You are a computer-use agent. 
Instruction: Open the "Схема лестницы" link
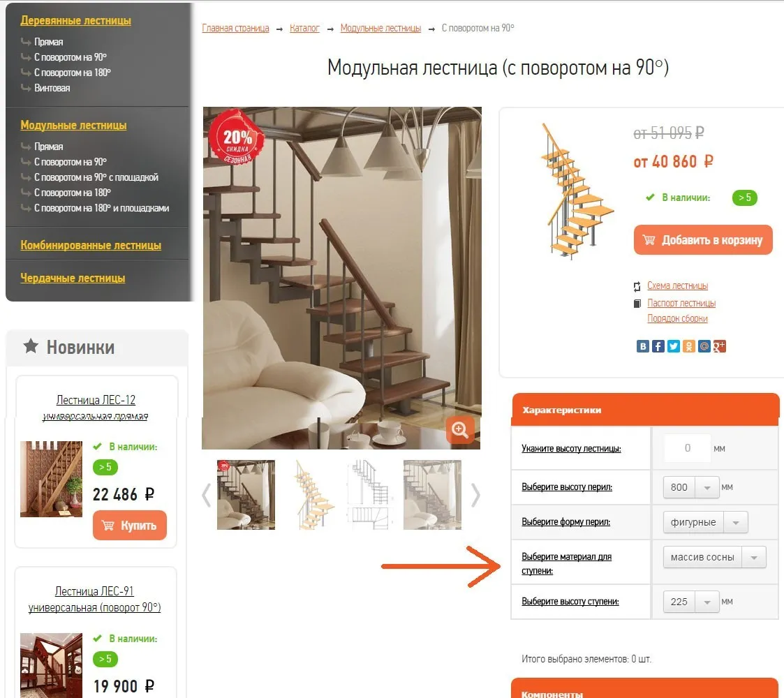pos(677,285)
